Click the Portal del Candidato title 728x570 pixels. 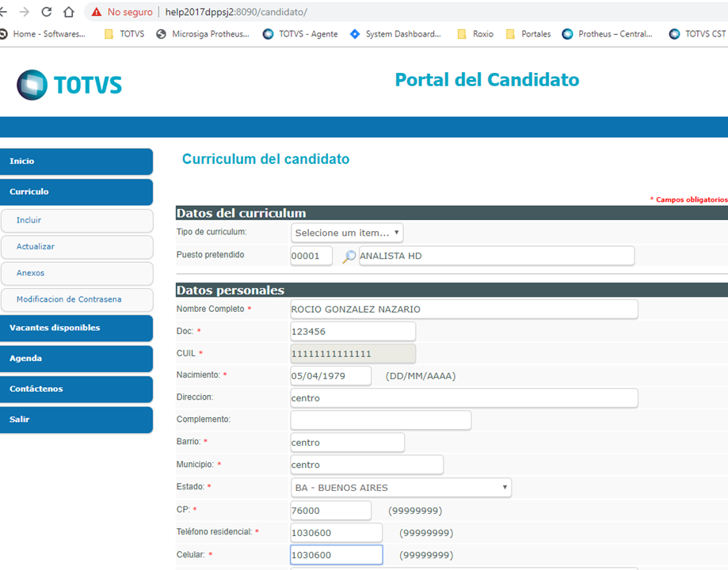tap(487, 80)
